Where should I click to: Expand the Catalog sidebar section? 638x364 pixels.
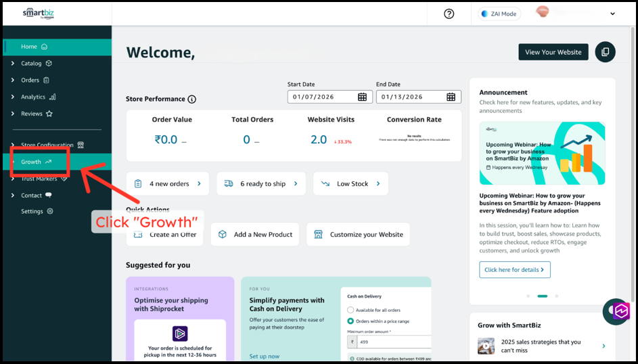pos(13,64)
